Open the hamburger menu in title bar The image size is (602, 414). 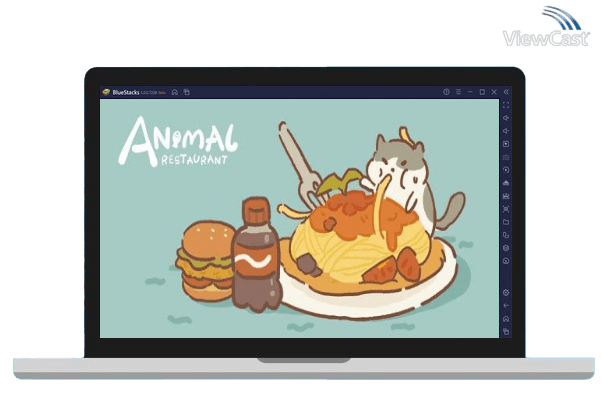pos(458,92)
